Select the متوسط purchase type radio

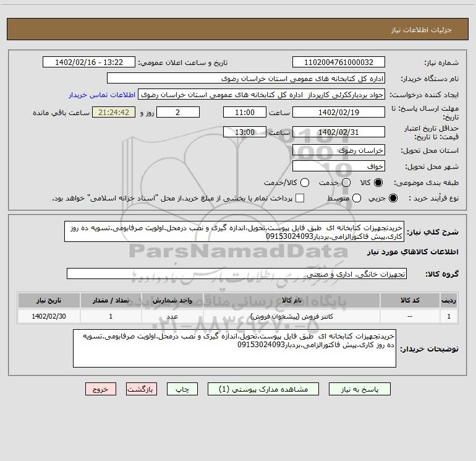tap(357, 198)
